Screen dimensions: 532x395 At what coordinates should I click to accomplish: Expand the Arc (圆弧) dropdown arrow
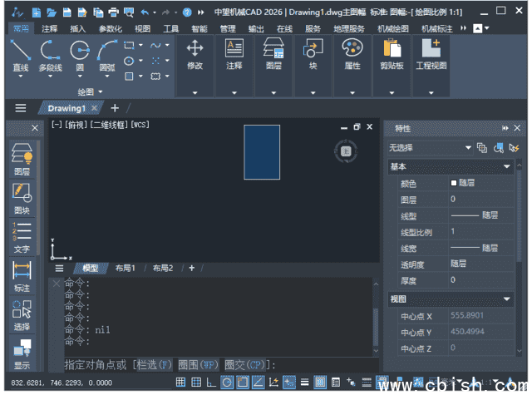(107, 77)
